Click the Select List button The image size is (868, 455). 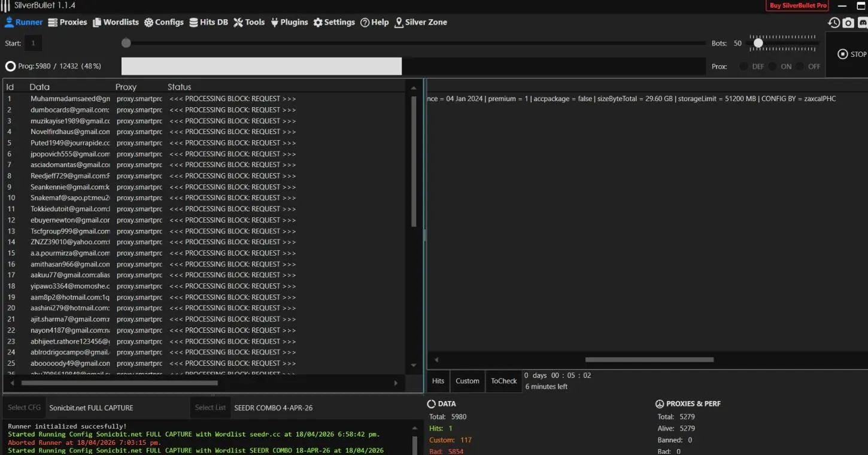coord(210,408)
